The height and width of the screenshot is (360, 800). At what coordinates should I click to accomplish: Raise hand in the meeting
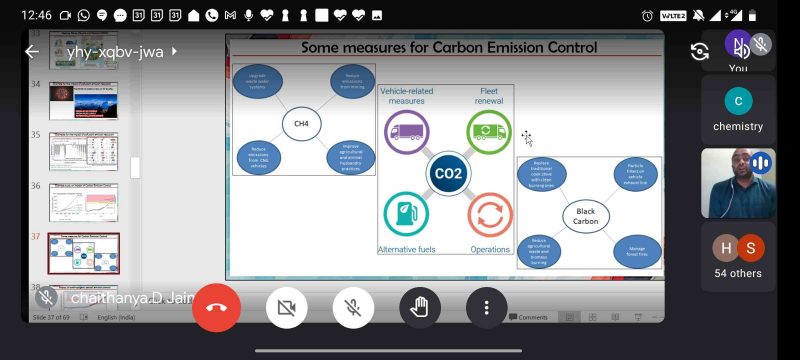pos(420,307)
